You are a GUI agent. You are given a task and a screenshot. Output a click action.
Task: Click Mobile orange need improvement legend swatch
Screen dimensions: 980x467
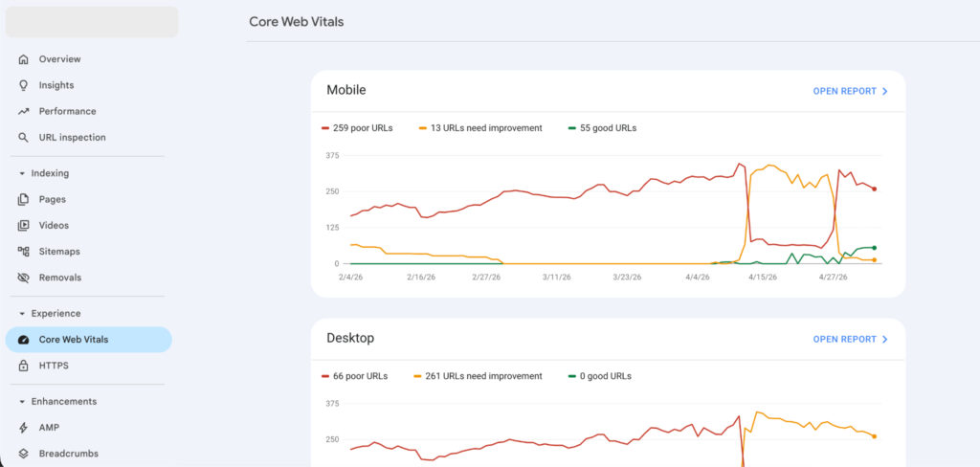423,128
